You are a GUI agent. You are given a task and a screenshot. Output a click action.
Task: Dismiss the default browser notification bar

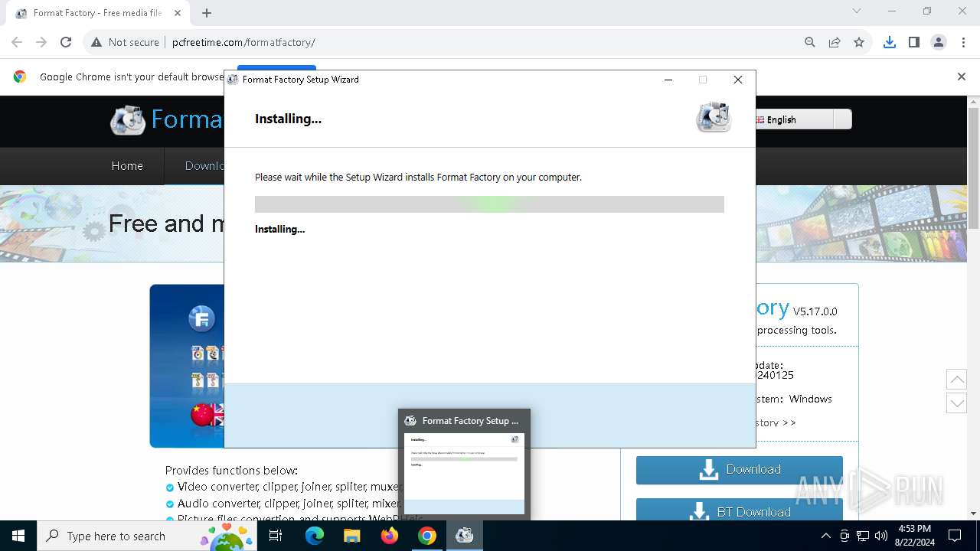click(x=962, y=77)
